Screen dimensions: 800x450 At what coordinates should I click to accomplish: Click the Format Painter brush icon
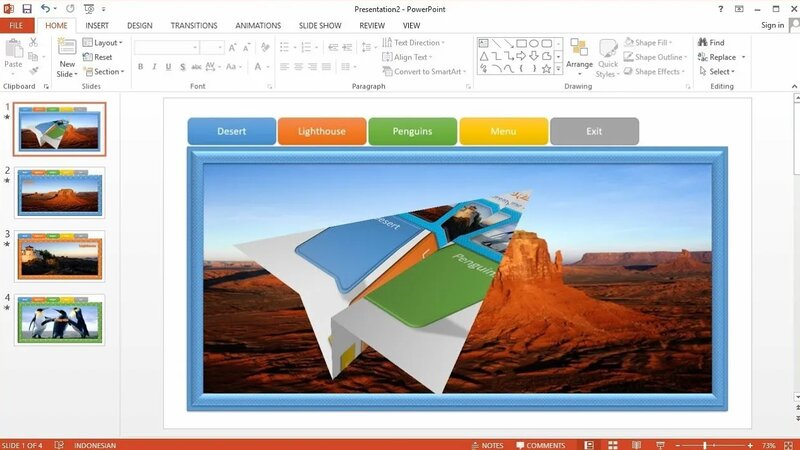point(34,71)
